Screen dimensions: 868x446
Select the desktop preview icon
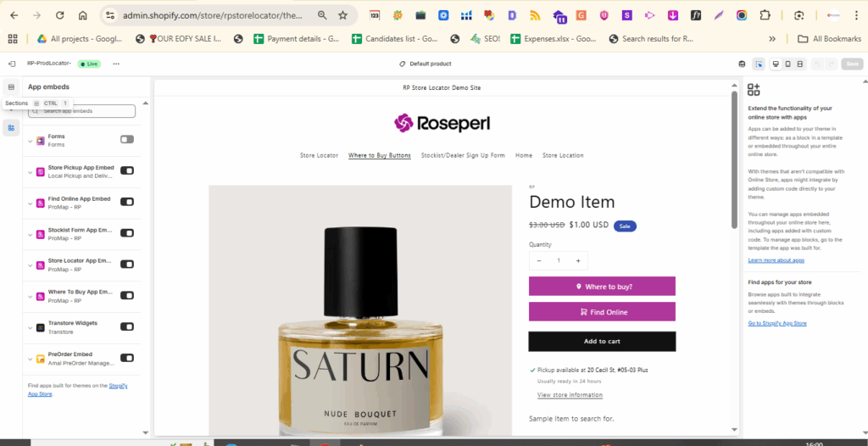point(774,64)
